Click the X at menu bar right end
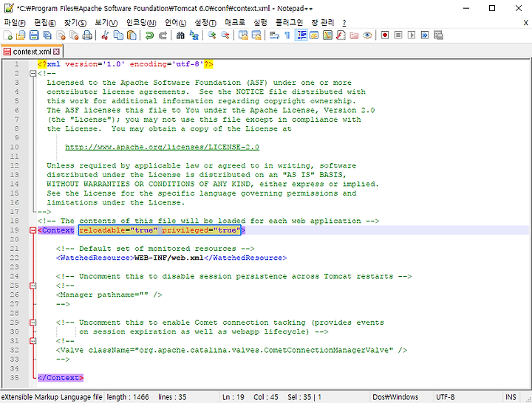The width and height of the screenshot is (532, 403). click(525, 23)
